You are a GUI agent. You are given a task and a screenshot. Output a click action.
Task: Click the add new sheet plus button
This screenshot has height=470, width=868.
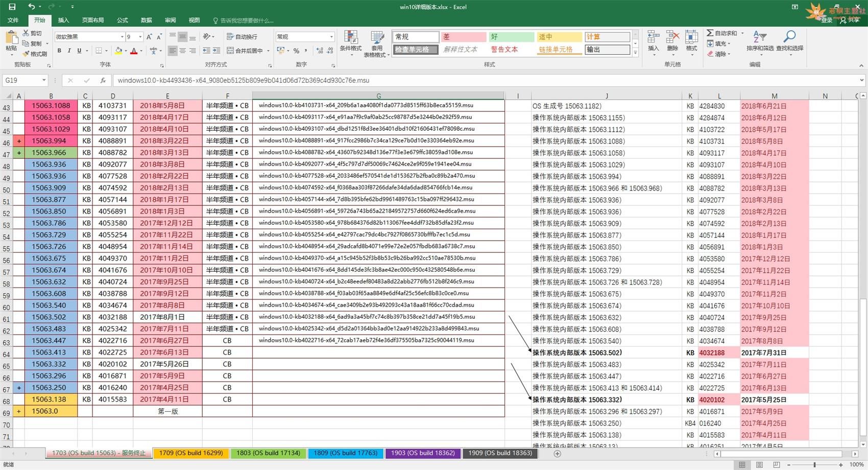[x=557, y=454]
